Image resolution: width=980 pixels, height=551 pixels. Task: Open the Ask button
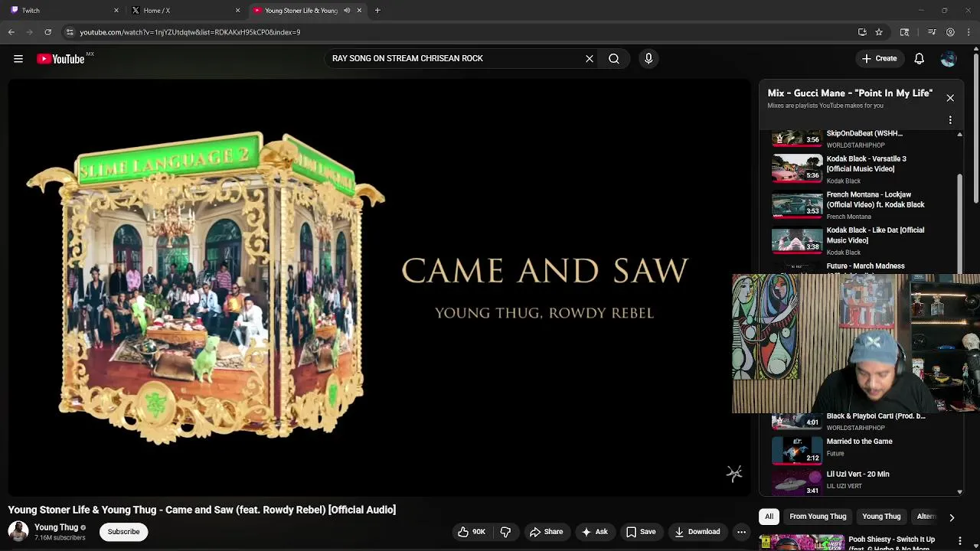coord(594,532)
